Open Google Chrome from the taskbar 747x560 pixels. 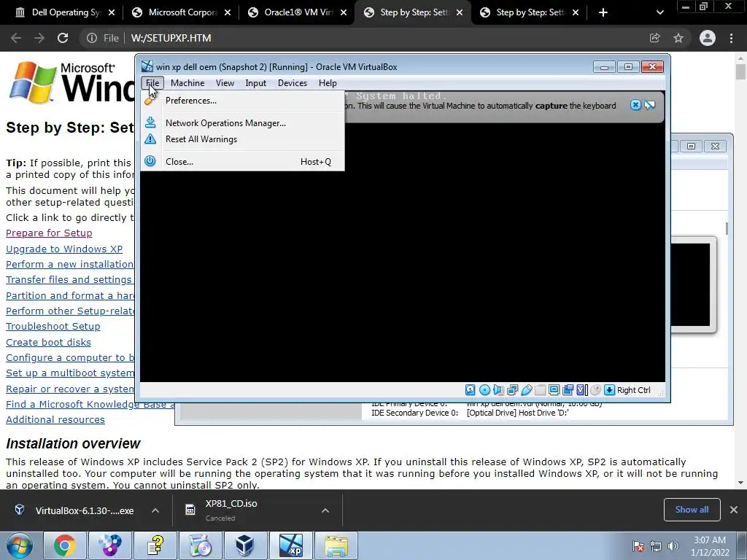(x=64, y=545)
